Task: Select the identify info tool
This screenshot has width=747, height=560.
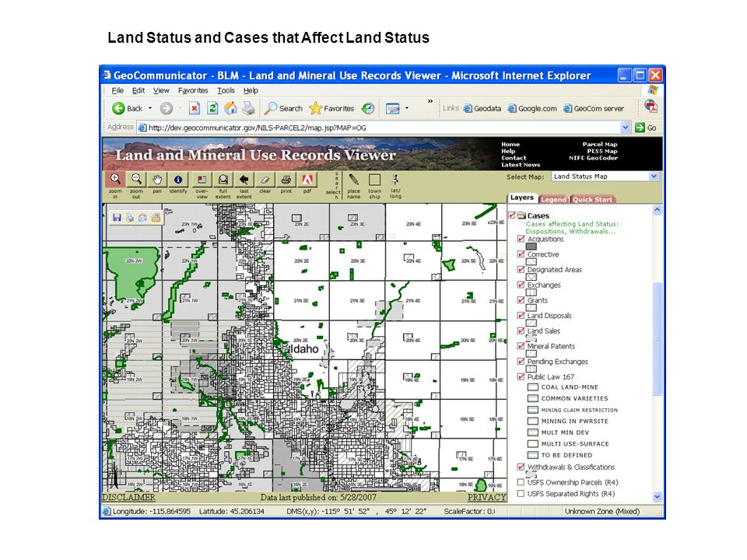Action: click(178, 180)
